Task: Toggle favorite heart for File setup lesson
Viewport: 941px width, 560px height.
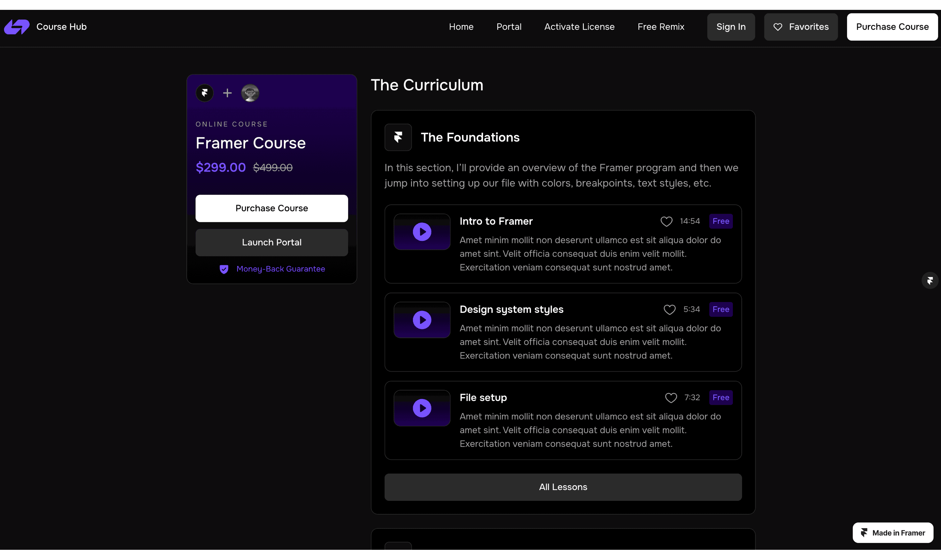Action: click(x=671, y=398)
